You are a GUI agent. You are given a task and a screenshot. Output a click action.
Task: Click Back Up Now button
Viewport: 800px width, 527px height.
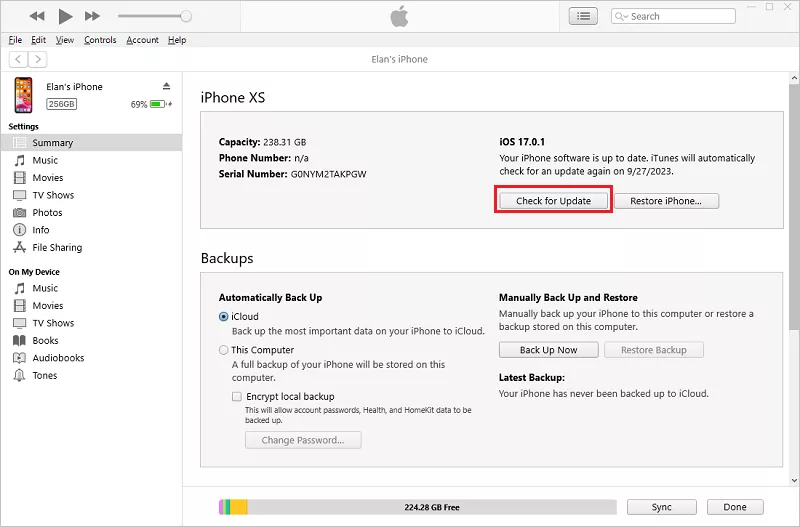coord(548,350)
